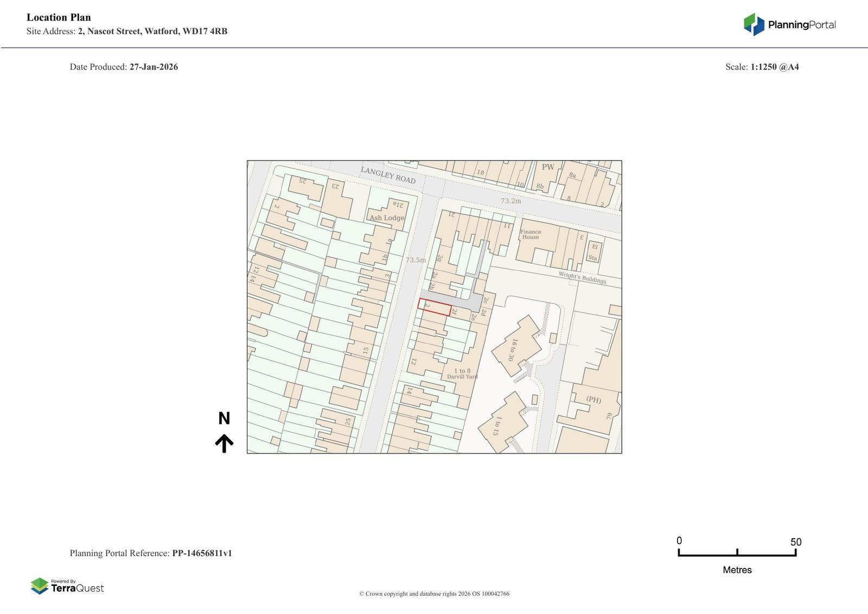Click the '8a' building number
The width and height of the screenshot is (868, 614).
[x=572, y=175]
